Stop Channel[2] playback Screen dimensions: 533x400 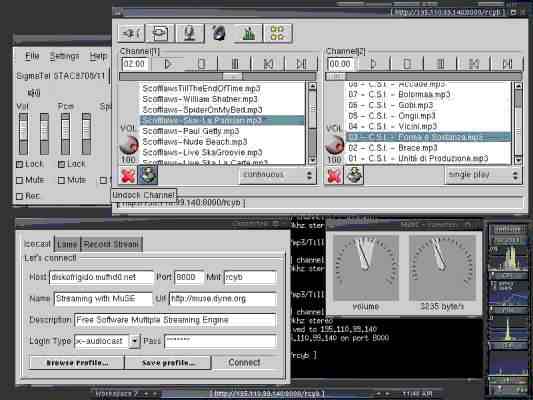[x=407, y=64]
